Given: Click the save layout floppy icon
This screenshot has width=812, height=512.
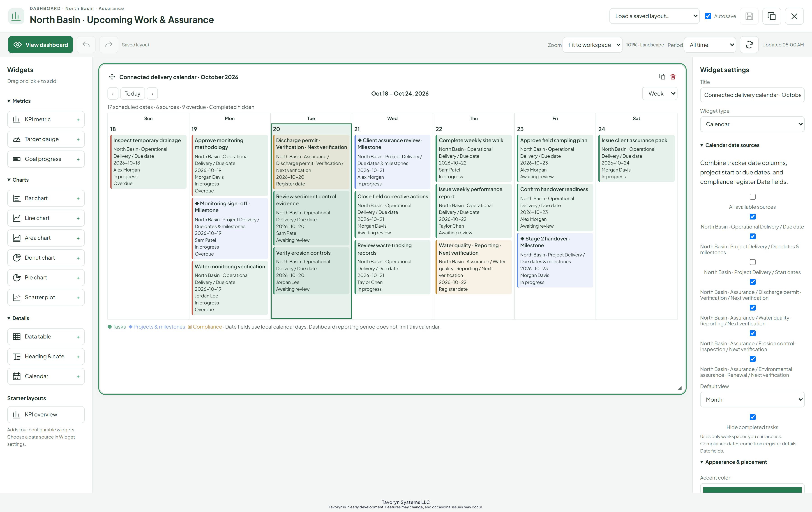Looking at the screenshot, I should (749, 16).
